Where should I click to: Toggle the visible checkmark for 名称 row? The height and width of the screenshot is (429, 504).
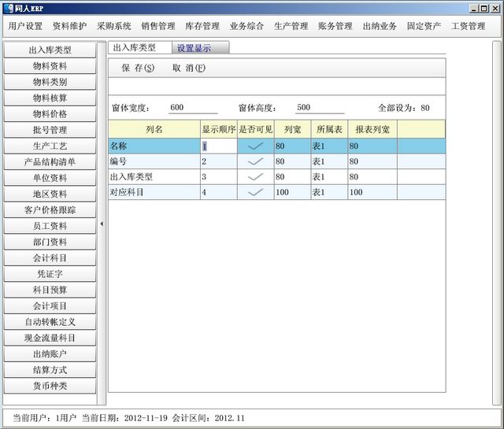(x=255, y=146)
